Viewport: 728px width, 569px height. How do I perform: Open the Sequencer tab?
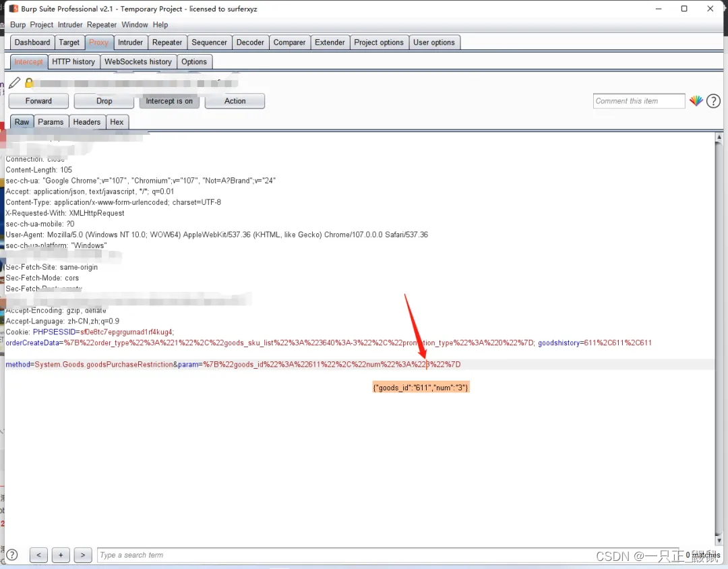210,42
